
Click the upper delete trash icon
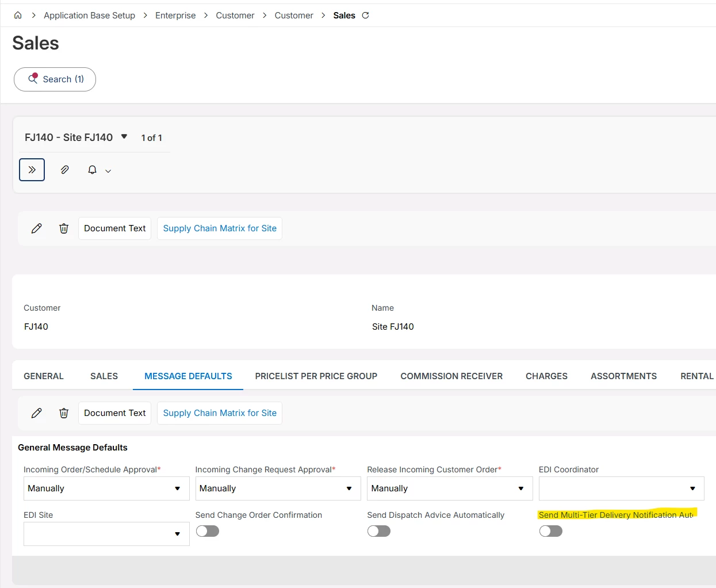click(x=64, y=228)
